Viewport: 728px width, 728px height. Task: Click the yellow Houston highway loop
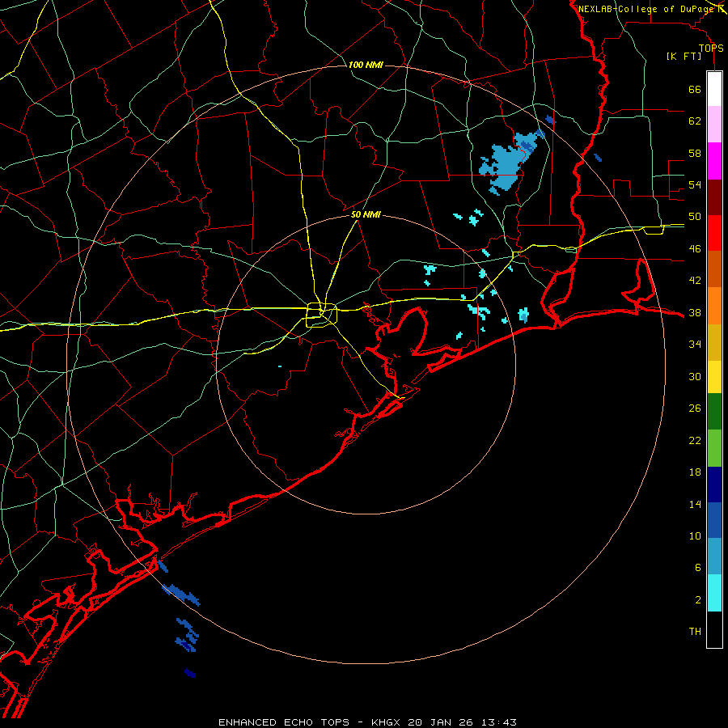coord(321,315)
